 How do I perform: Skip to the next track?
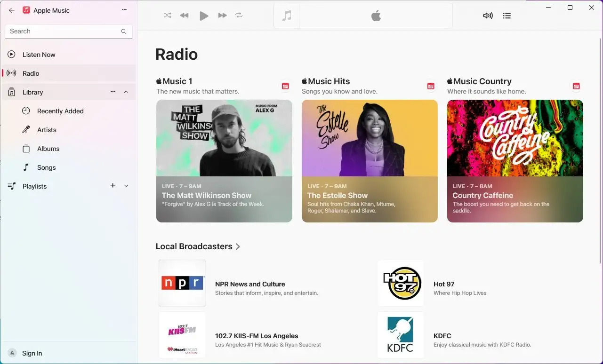[x=222, y=15]
